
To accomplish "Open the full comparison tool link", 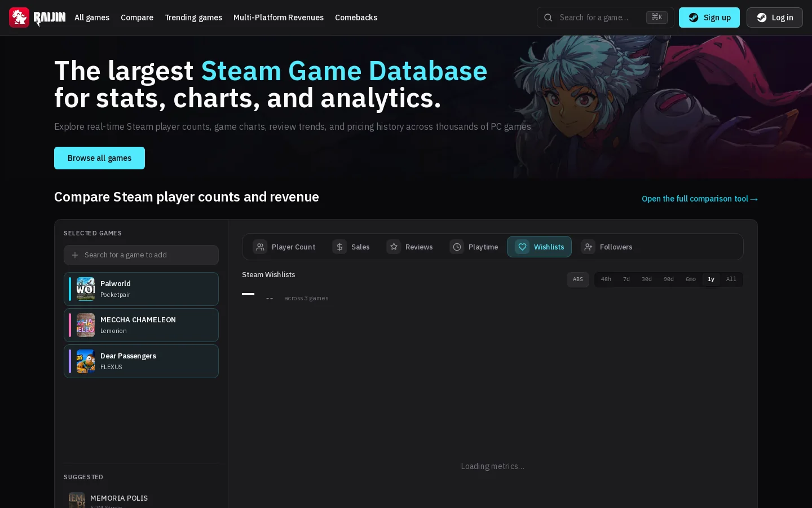I will point(700,199).
